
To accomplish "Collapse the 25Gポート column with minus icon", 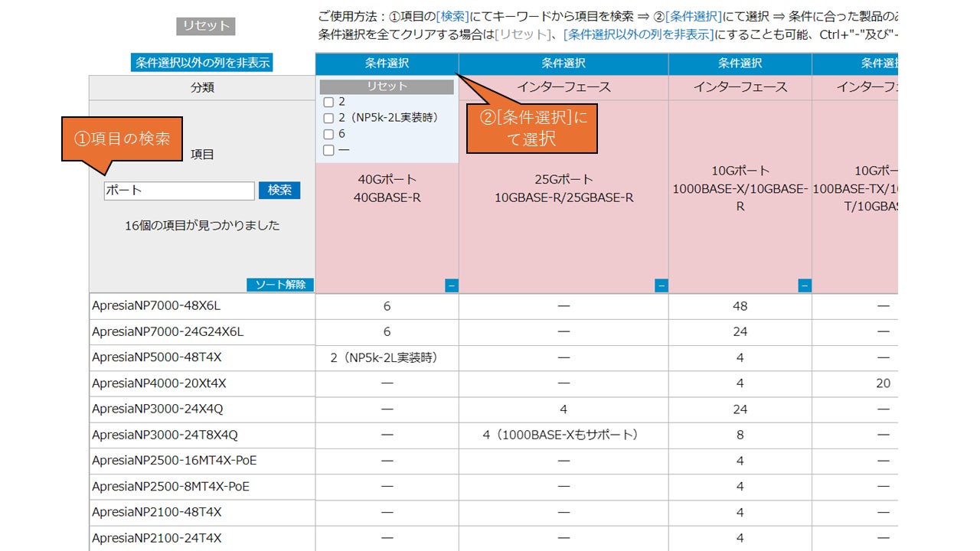I will point(661,285).
